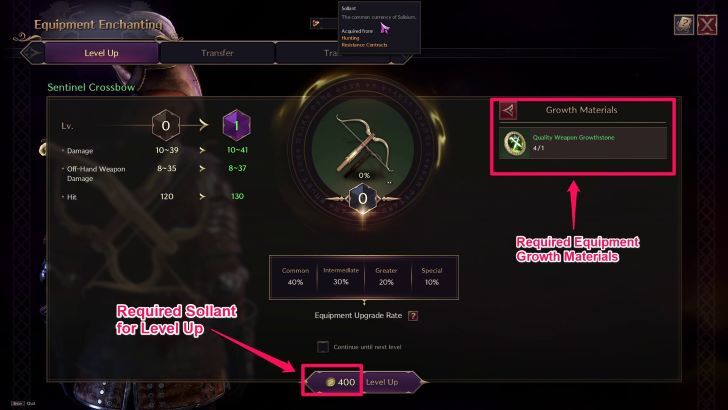Click the level 0 hexagon under the crossbow
The height and width of the screenshot is (410, 728).
coord(363,199)
